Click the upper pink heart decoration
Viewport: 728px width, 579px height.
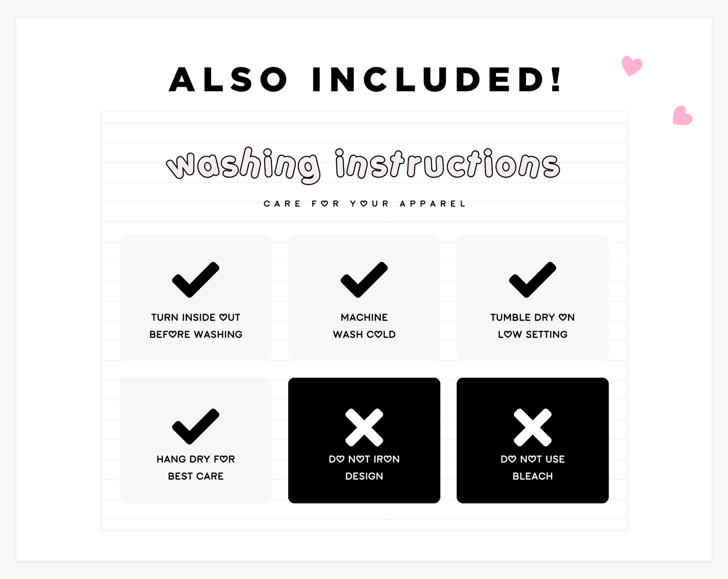(631, 65)
